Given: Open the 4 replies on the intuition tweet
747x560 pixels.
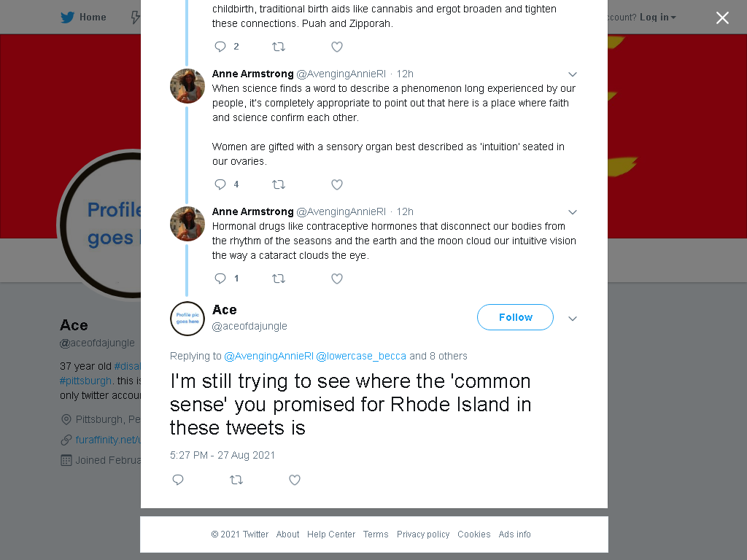Looking at the screenshot, I should tap(226, 184).
